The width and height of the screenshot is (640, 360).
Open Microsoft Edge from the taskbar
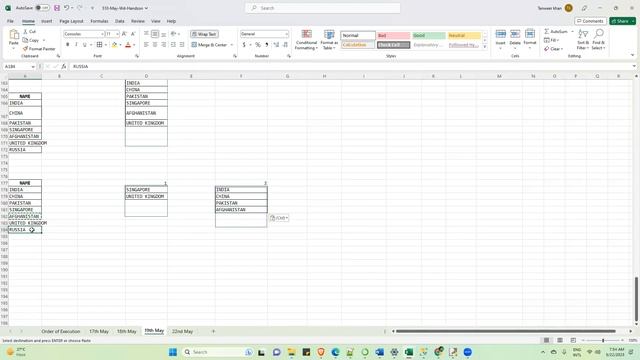point(336,352)
